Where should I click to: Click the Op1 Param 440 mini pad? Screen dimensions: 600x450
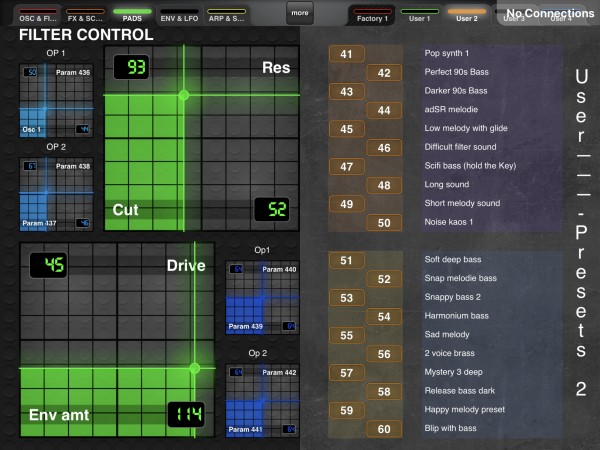(x=262, y=297)
